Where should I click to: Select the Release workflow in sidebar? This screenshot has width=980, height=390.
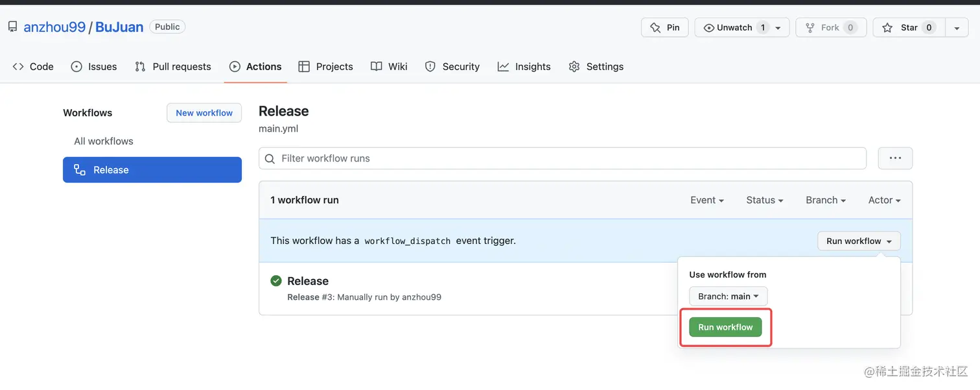152,170
